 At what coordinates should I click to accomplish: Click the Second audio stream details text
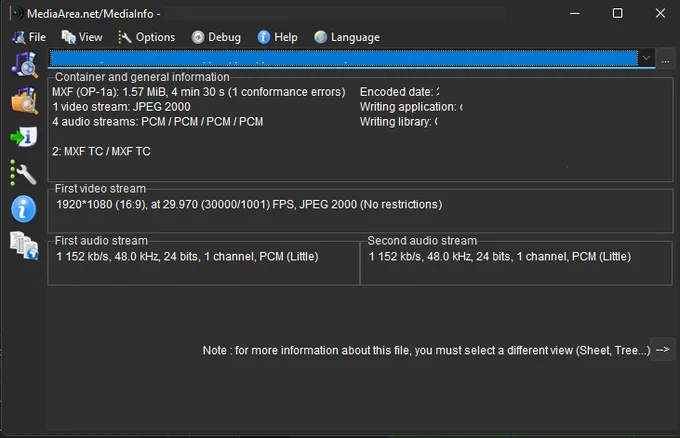click(x=500, y=256)
